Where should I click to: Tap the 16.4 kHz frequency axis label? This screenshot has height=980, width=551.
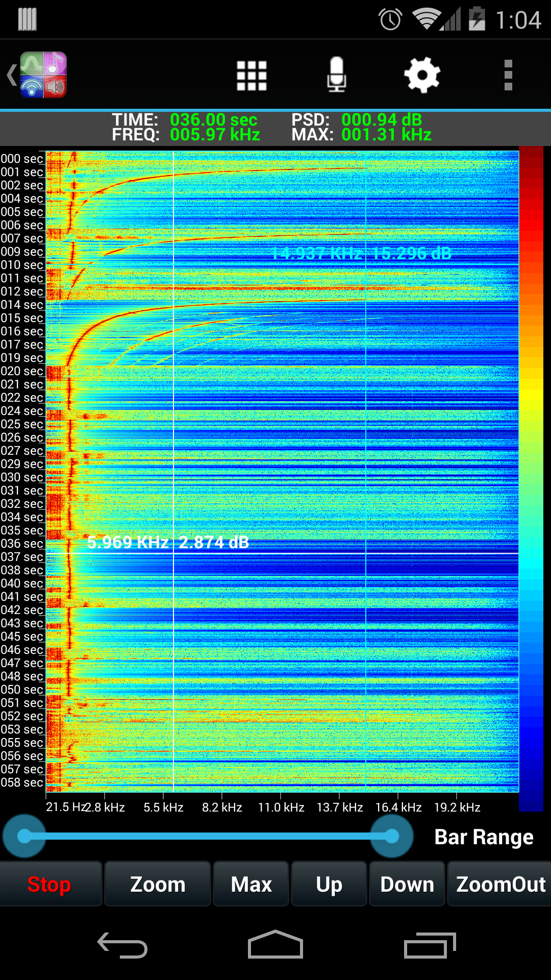(x=398, y=807)
